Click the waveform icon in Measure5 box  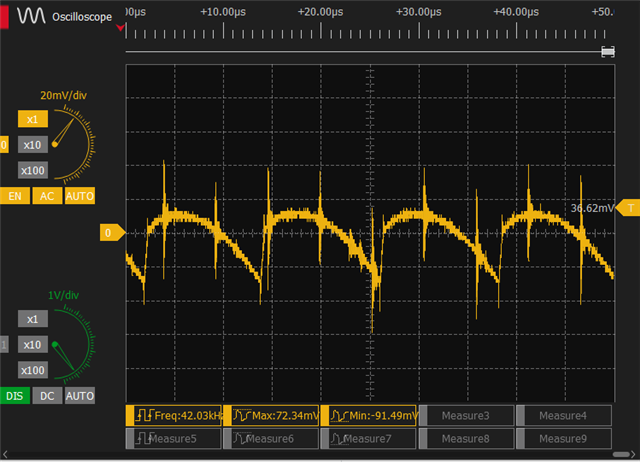click(145, 438)
